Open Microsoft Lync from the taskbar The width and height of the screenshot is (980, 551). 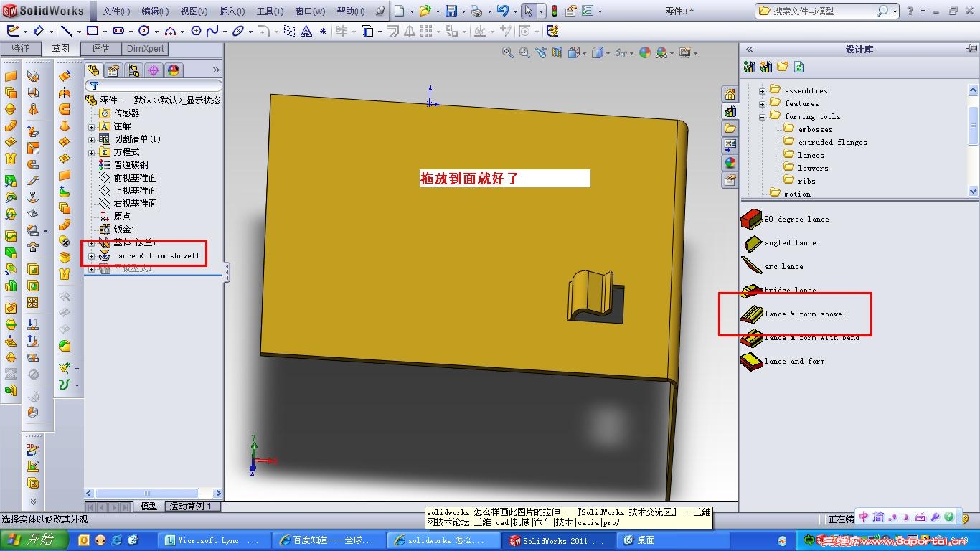coord(214,541)
